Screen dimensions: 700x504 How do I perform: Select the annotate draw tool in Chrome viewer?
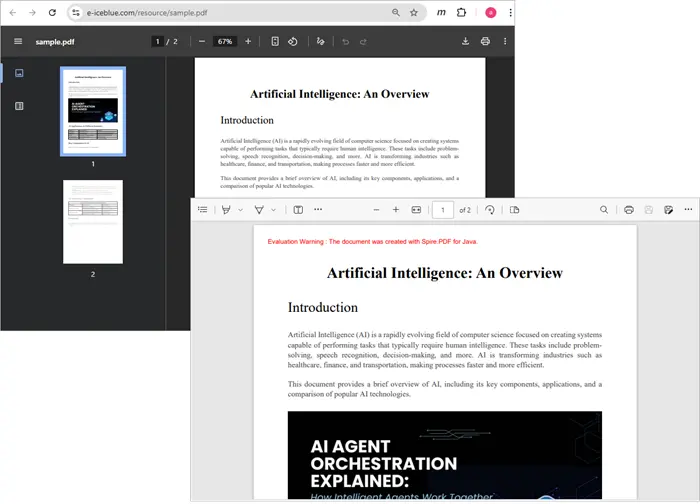[x=320, y=42]
